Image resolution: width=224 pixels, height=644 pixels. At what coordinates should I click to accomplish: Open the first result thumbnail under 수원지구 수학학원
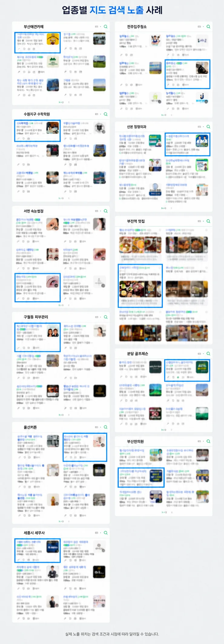(53, 128)
